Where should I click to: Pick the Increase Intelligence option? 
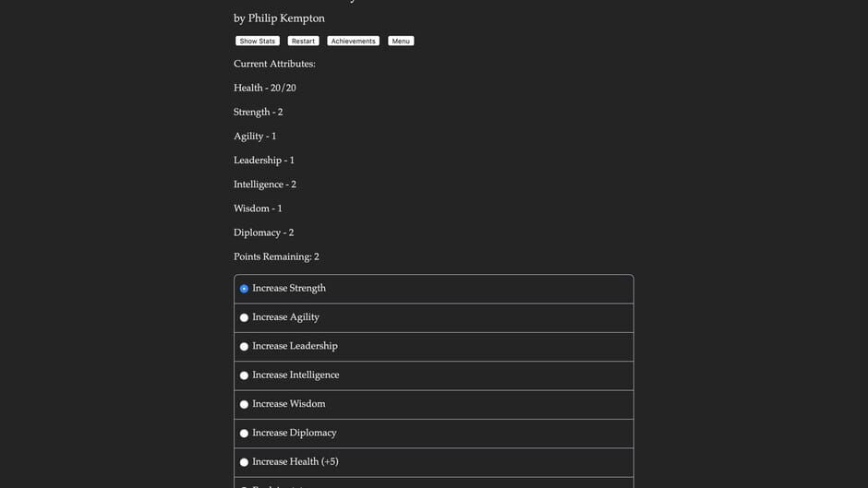(x=245, y=375)
